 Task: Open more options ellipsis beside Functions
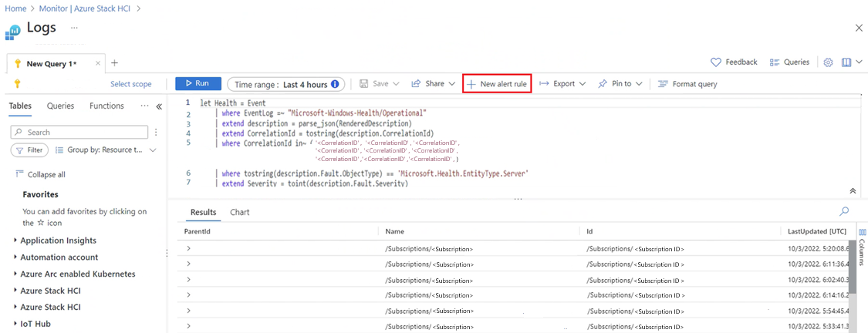[x=144, y=106]
